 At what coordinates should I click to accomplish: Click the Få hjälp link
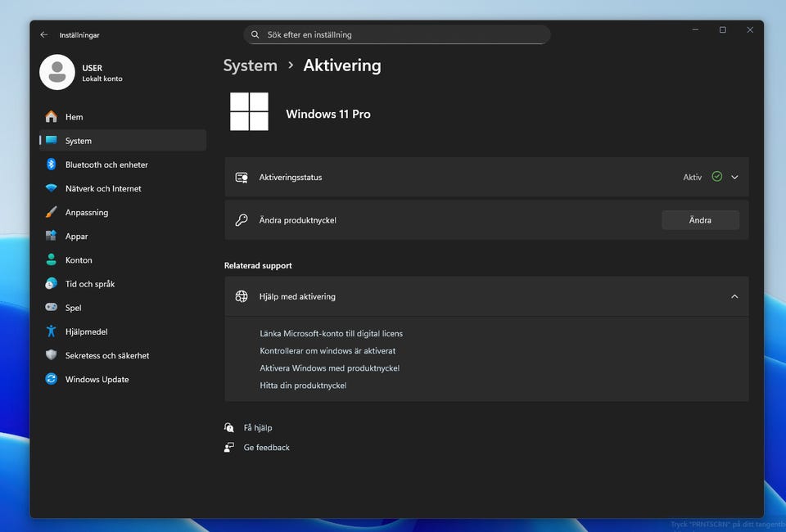(257, 428)
